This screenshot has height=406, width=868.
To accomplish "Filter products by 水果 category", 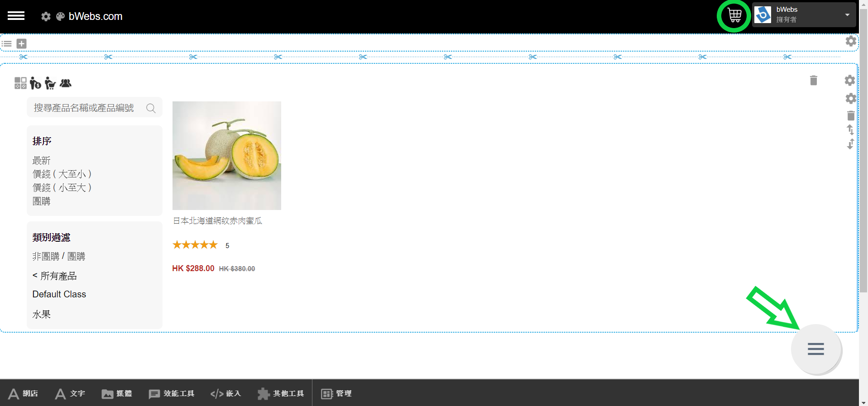I will point(42,315).
